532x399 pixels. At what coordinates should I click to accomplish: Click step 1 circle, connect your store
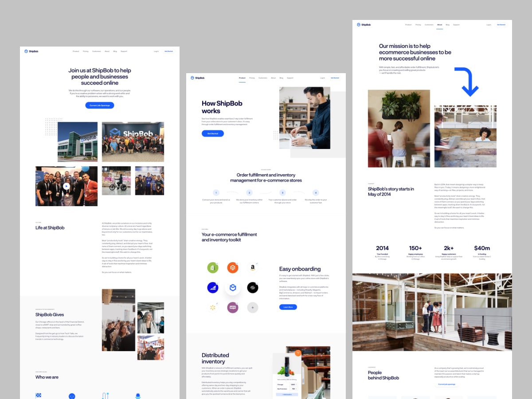coord(216,193)
